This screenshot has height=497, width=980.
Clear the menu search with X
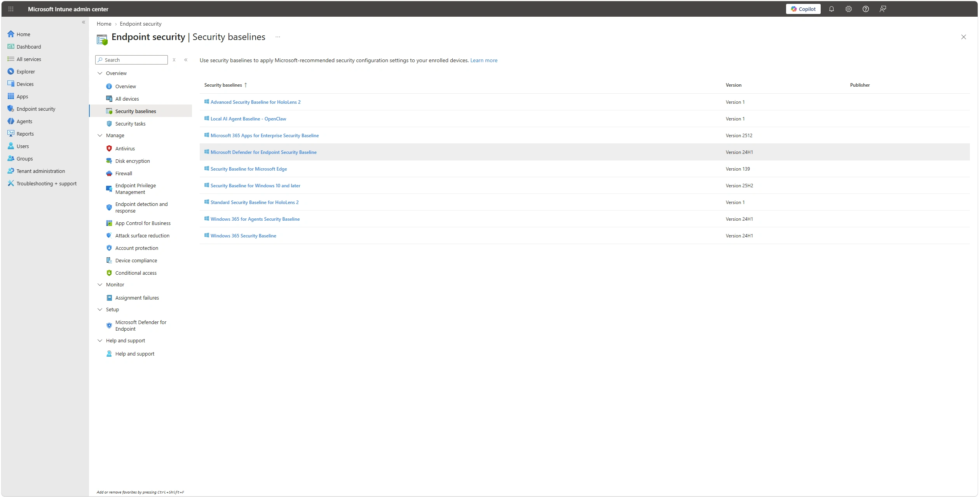(x=174, y=60)
